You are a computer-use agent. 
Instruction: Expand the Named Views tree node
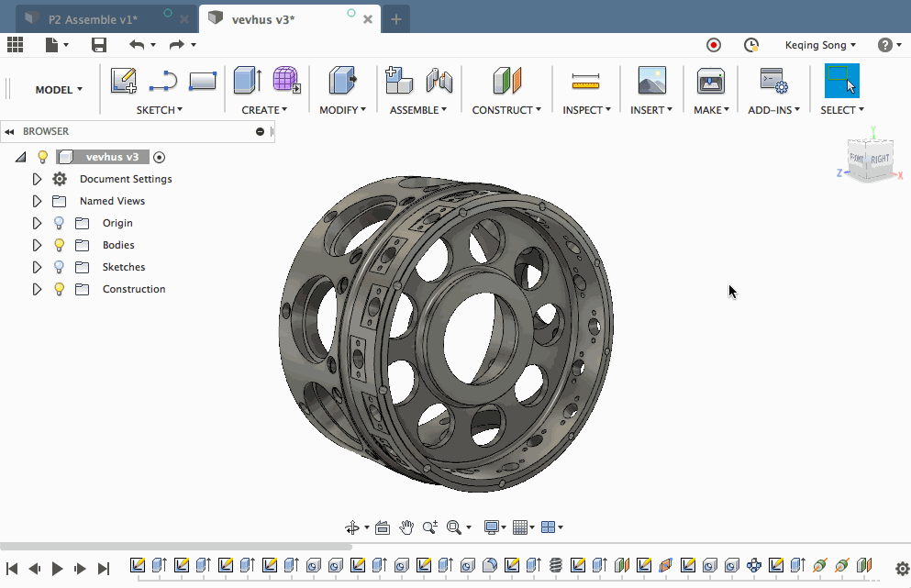pos(37,201)
